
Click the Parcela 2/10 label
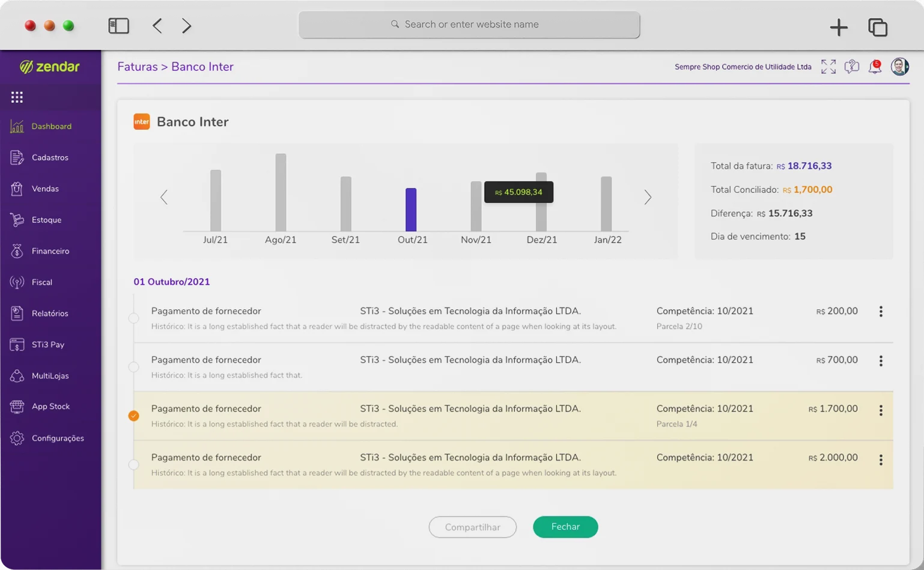[679, 327]
